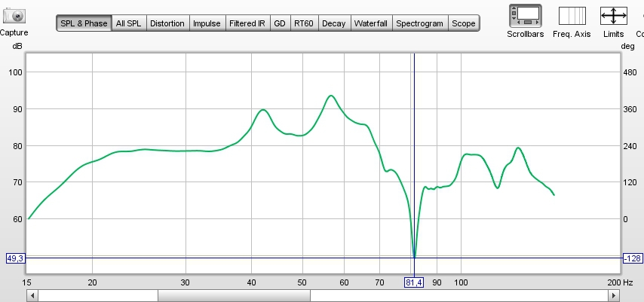Click the horizontal scrollbar left arrow

click(x=32, y=296)
